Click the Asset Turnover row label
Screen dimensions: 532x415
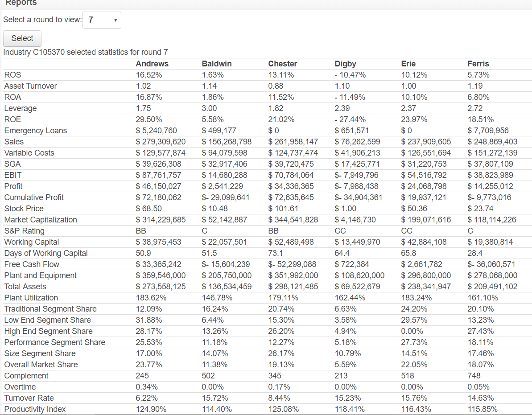(x=30, y=86)
